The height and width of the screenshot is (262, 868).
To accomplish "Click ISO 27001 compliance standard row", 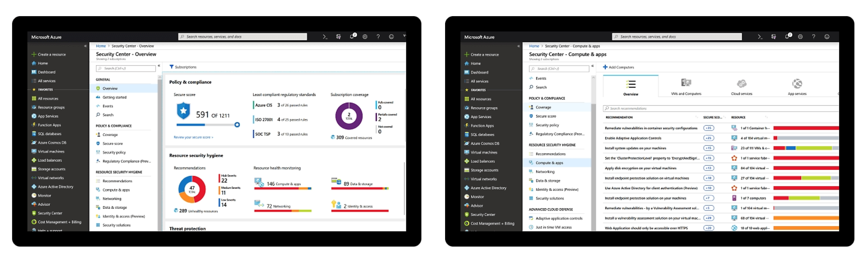I will (281, 120).
